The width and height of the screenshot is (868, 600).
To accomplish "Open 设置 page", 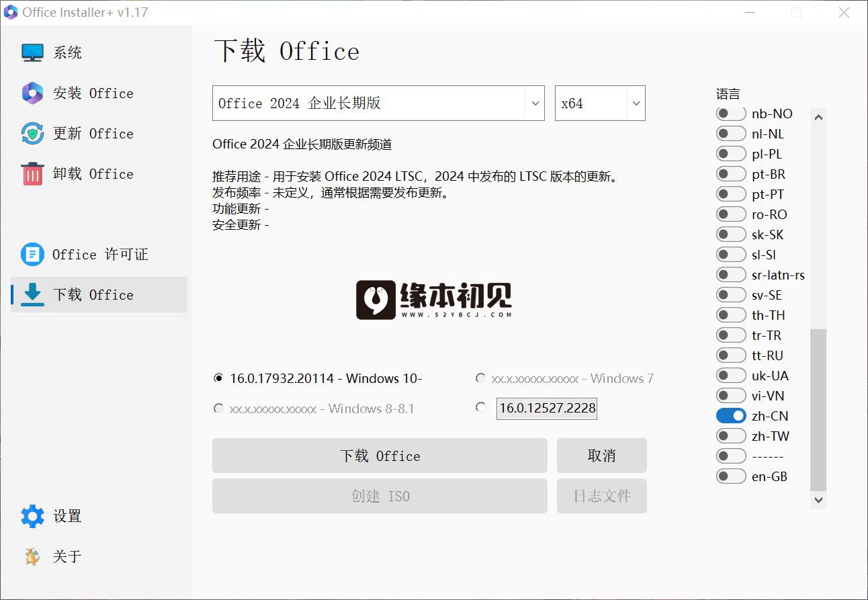I will pos(99,516).
